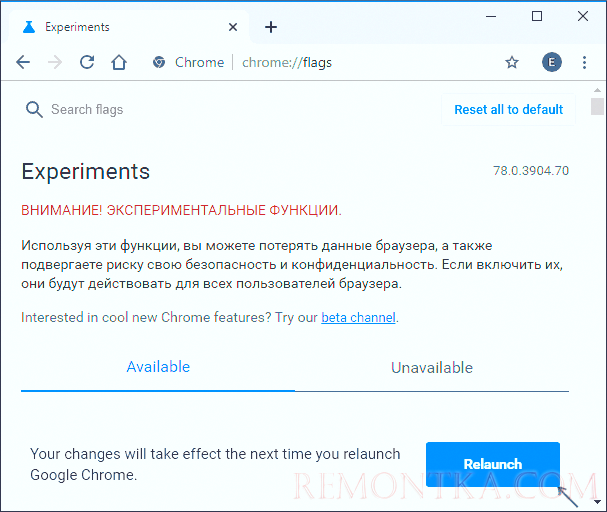
Task: Minimize the Chrome window
Action: (491, 17)
